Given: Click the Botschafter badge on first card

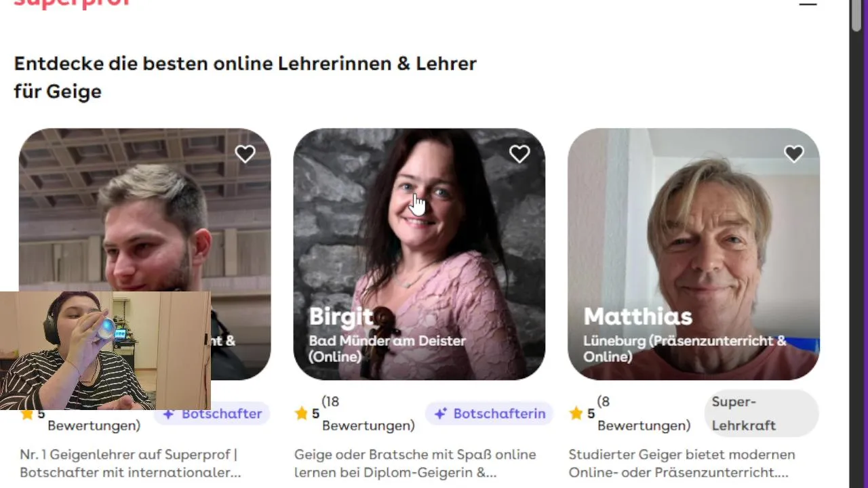Looking at the screenshot, I should (212, 413).
